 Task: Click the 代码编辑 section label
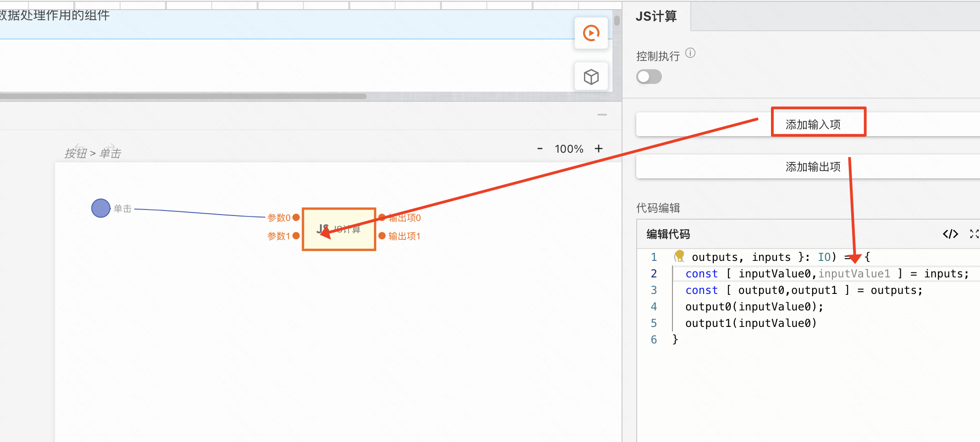click(x=658, y=208)
